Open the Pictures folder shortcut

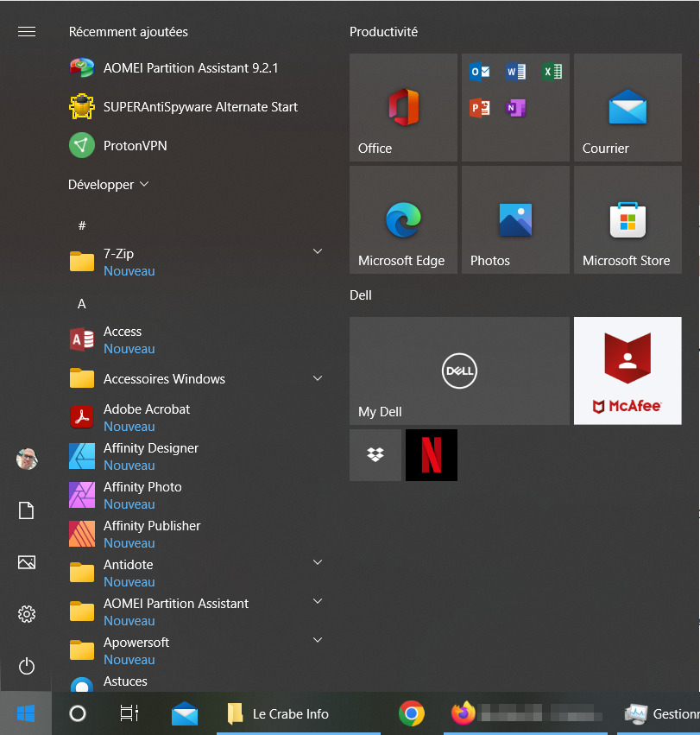[x=26, y=562]
